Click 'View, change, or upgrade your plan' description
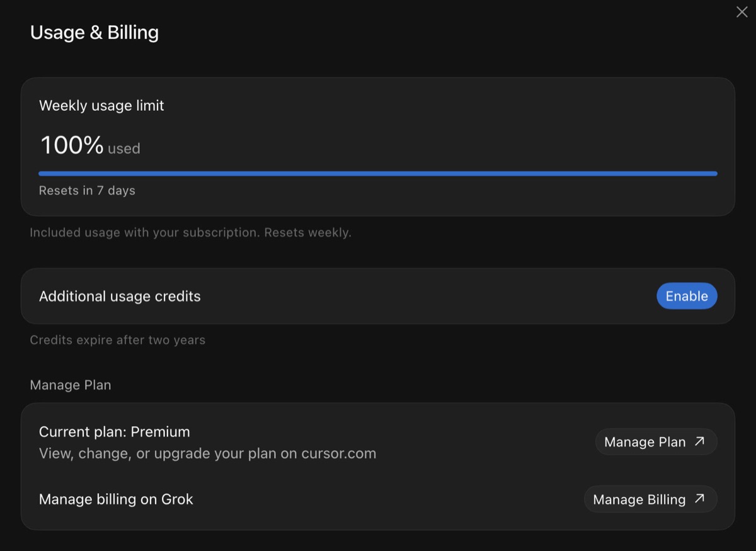Image resolution: width=756 pixels, height=551 pixels. click(207, 453)
